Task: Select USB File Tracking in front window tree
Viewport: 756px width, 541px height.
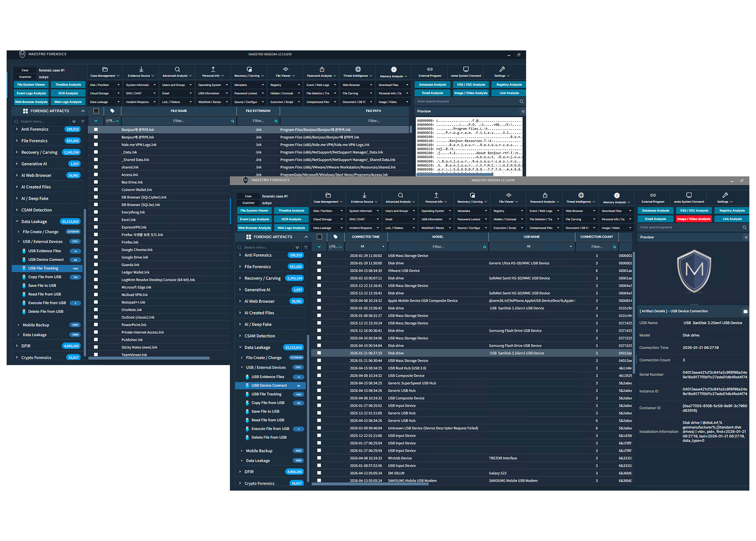Action: (x=266, y=394)
